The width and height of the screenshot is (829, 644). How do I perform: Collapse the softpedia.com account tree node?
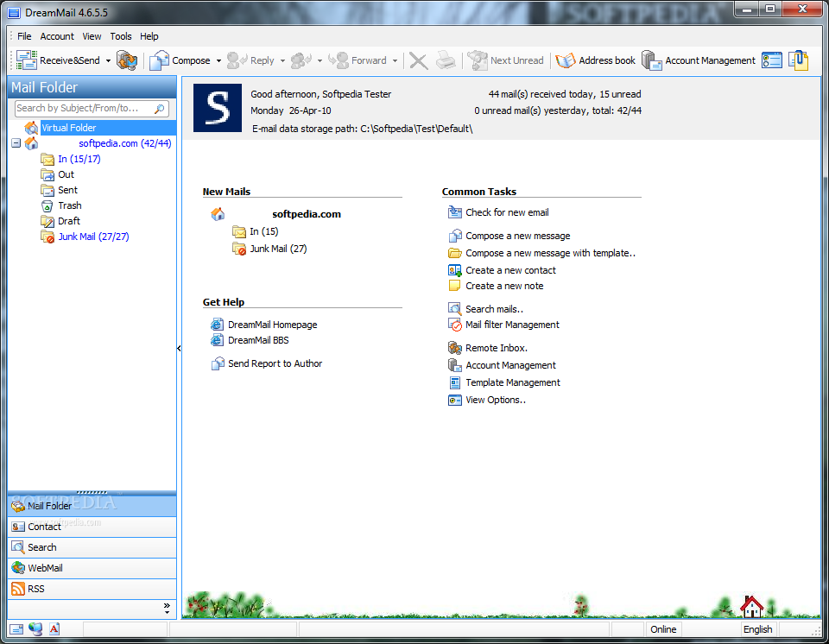tap(16, 143)
